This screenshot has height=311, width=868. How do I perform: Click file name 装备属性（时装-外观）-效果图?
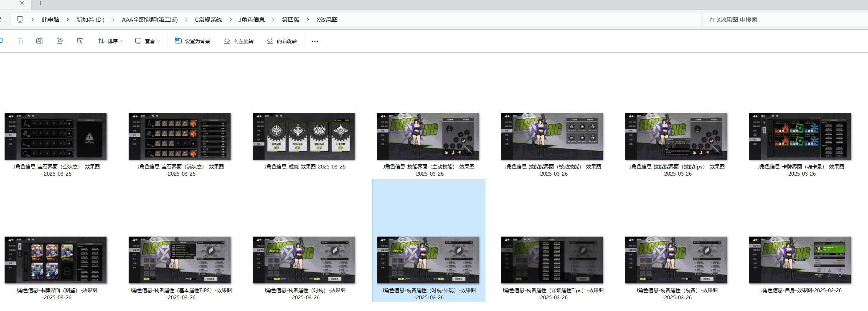tap(429, 294)
